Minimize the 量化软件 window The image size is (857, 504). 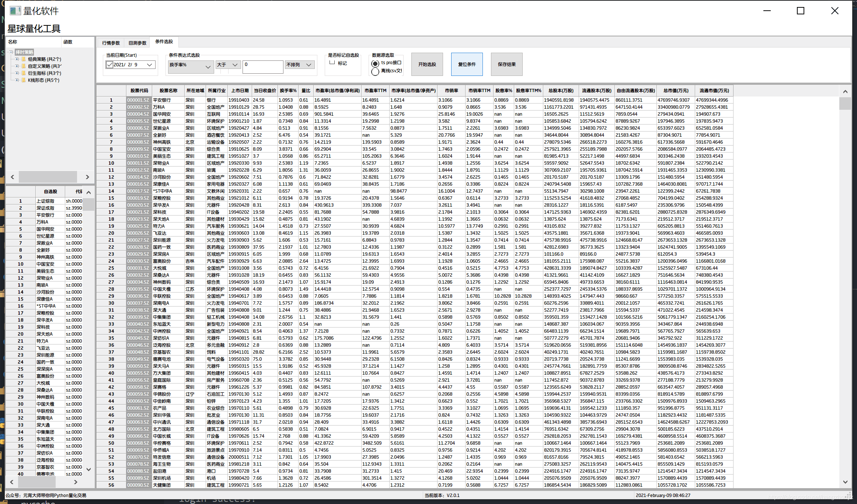(767, 11)
